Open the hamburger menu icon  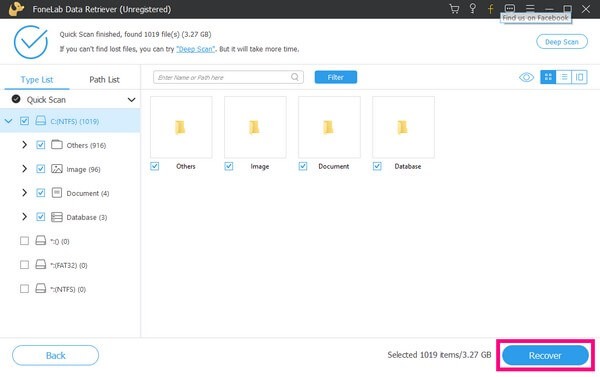click(x=530, y=8)
